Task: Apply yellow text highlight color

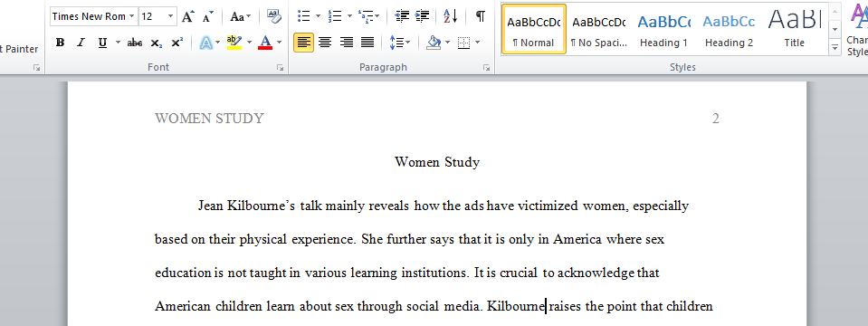Action: pos(234,43)
